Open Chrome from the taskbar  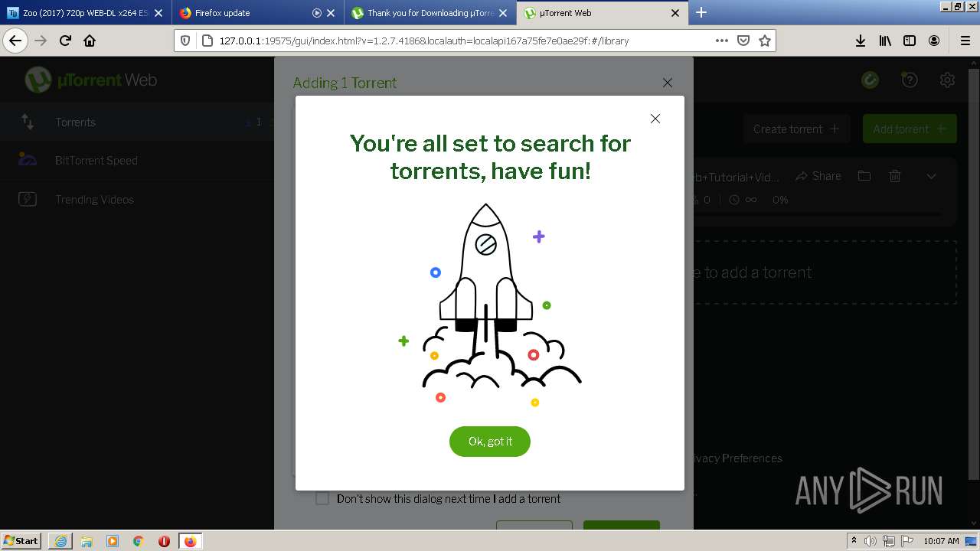point(138,541)
